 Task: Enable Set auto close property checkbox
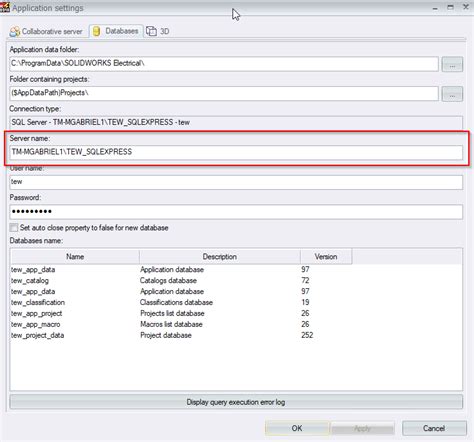coord(14,228)
